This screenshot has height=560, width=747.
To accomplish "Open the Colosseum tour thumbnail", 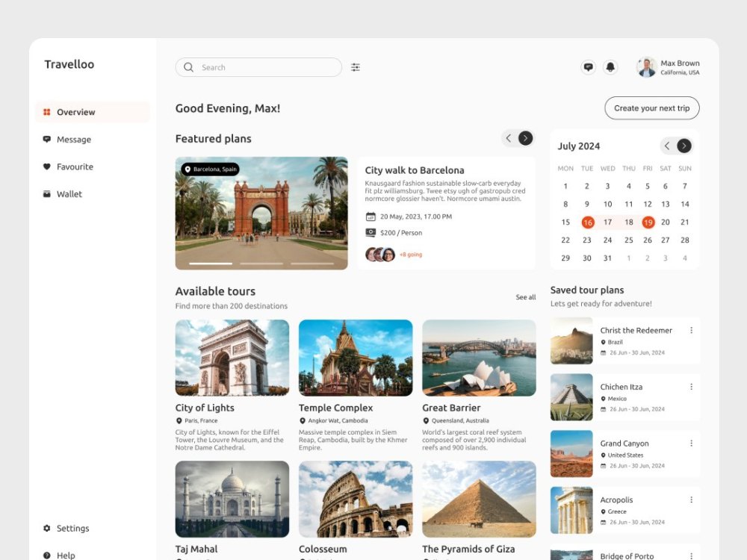I will [x=356, y=499].
